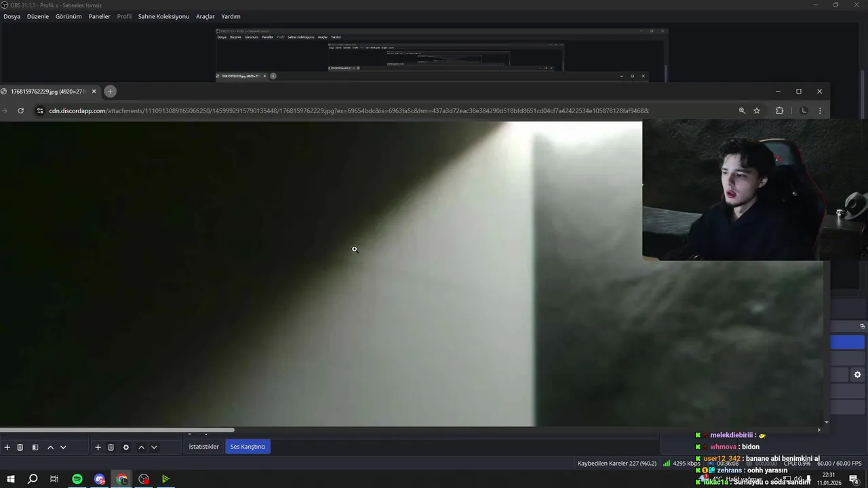This screenshot has width=868, height=488.
Task: Click the 4295 kbps bitrate indicator
Action: point(682,464)
